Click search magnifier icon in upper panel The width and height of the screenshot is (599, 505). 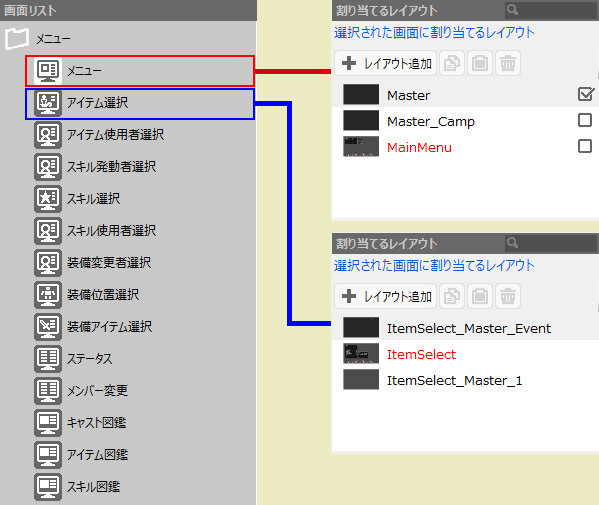[x=512, y=10]
